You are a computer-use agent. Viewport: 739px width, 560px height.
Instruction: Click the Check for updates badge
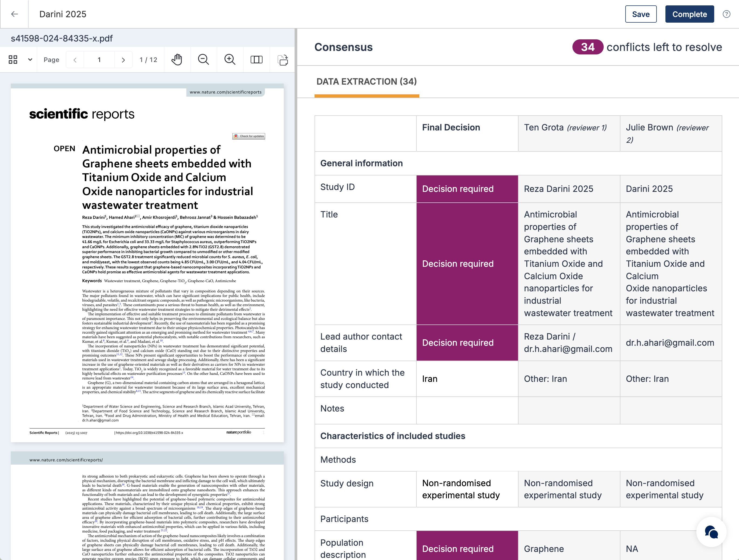click(249, 136)
